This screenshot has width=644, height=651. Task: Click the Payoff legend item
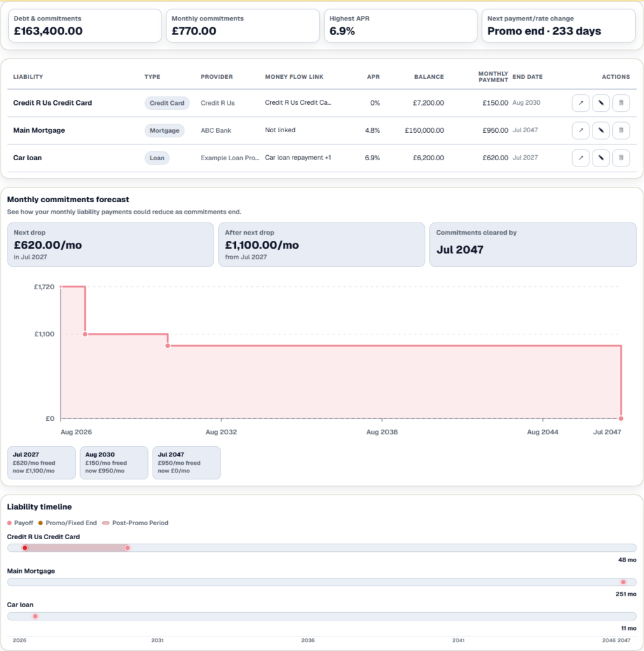click(20, 523)
